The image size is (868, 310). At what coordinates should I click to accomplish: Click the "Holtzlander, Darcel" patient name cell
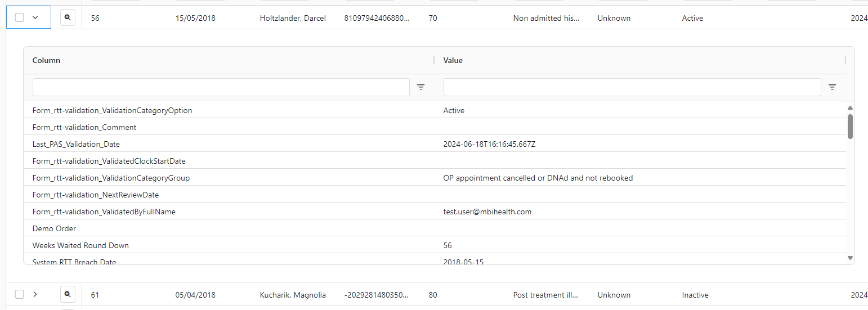click(293, 18)
